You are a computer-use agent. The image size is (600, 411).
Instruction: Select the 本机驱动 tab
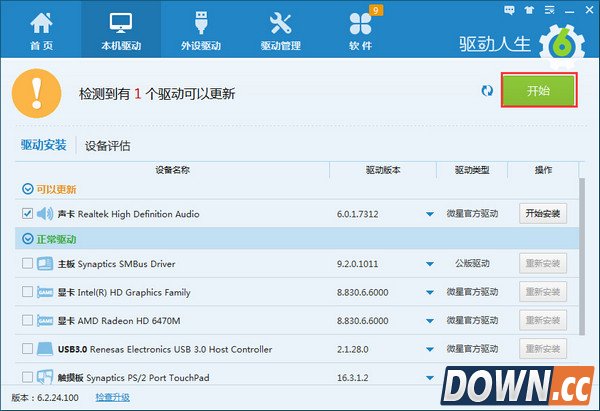[121, 31]
